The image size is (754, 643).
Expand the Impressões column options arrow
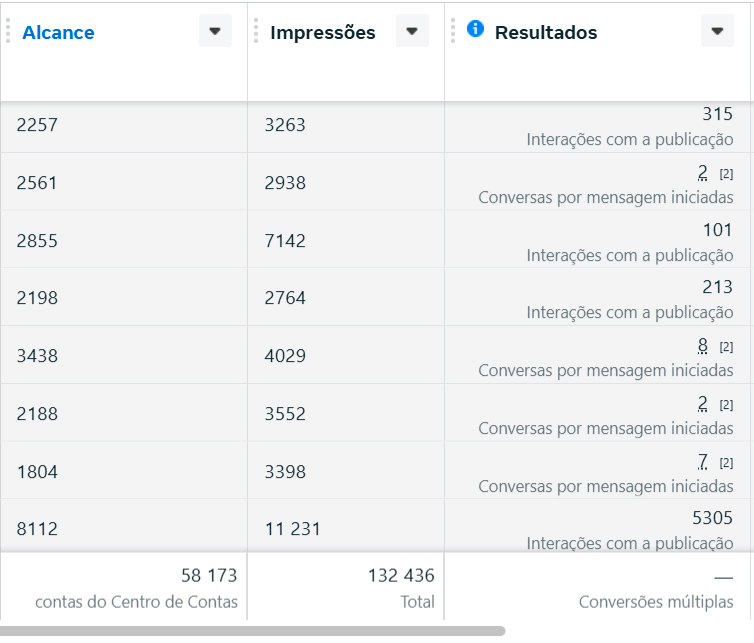(x=412, y=31)
